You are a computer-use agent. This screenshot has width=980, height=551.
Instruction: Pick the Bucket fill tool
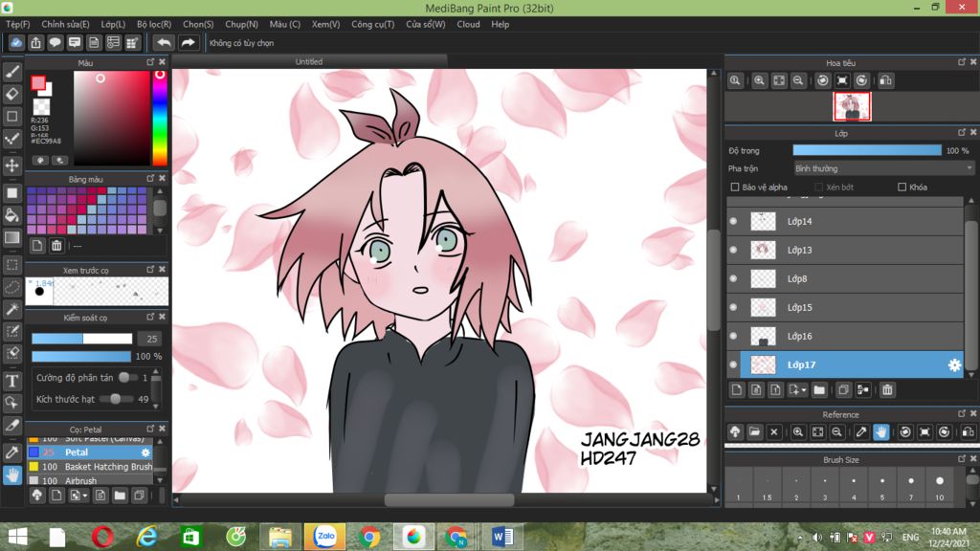11,215
